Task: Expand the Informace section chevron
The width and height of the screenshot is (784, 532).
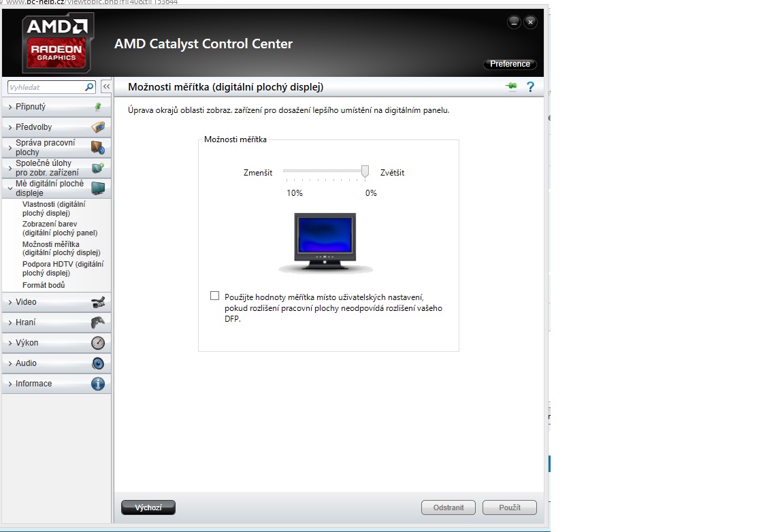Action: [10, 384]
